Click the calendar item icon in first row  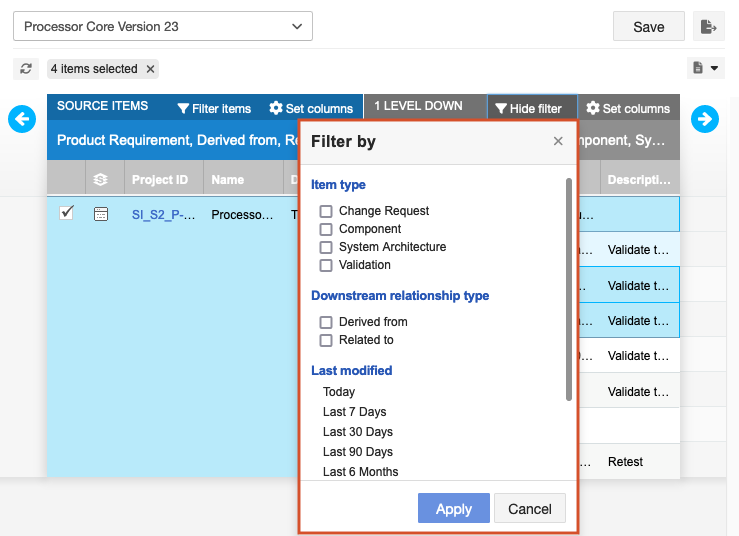point(100,214)
